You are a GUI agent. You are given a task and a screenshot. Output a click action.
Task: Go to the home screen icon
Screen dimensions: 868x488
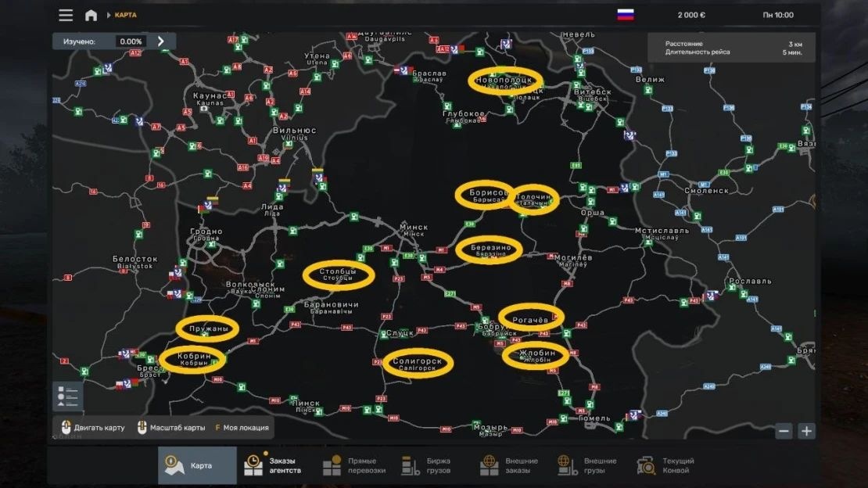[91, 15]
